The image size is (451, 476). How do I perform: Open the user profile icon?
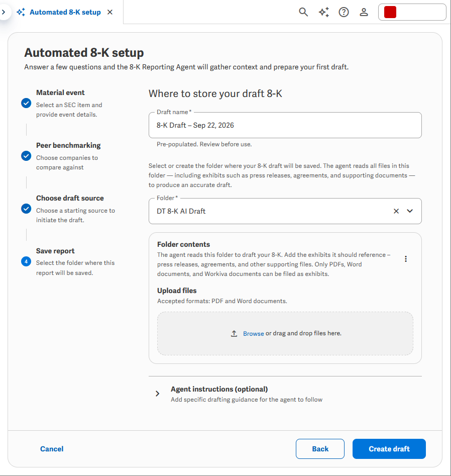pos(364,12)
